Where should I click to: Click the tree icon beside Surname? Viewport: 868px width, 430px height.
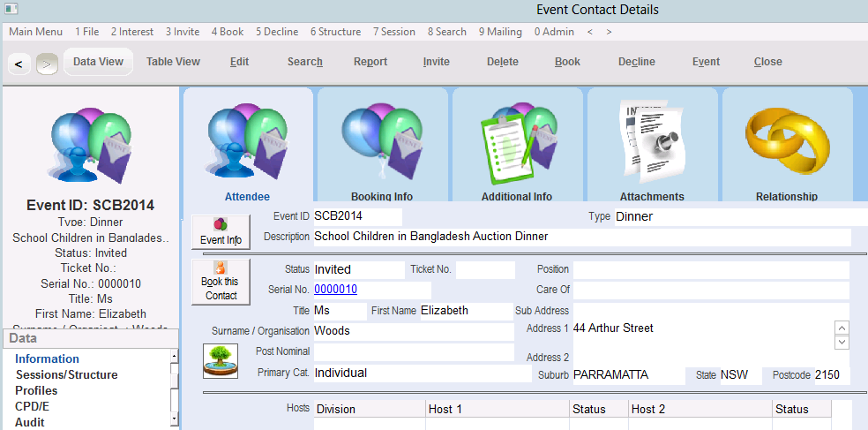coord(221,361)
